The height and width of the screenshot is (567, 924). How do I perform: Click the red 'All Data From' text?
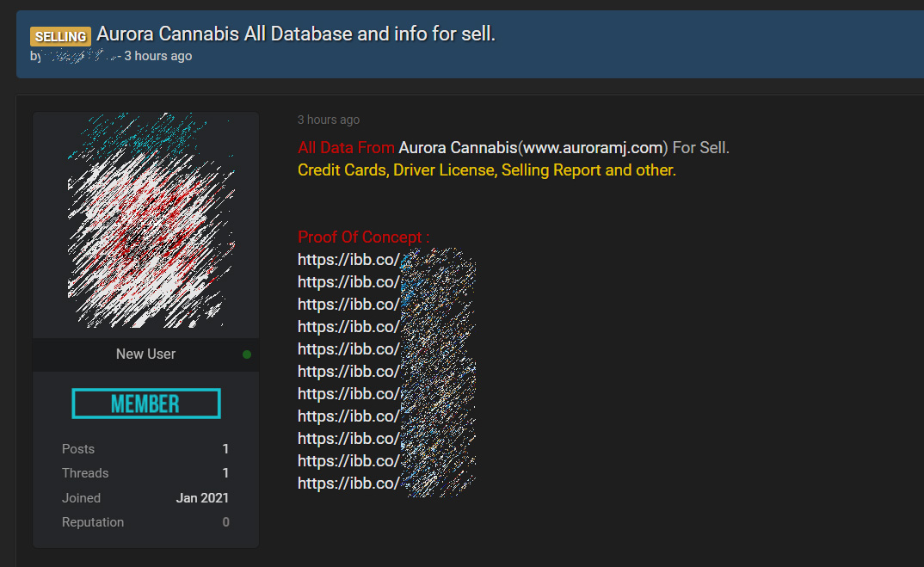coord(346,147)
